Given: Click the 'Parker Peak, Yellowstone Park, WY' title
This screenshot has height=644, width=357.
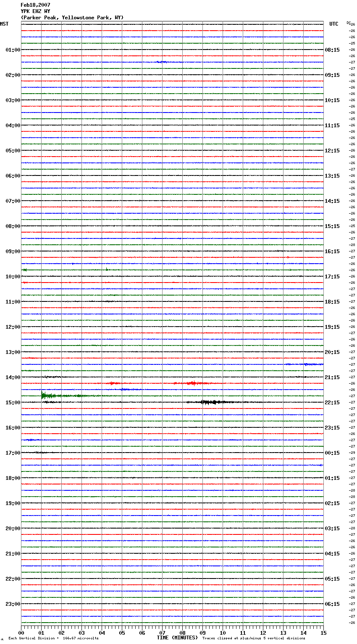Looking at the screenshot, I should tap(72, 18).
